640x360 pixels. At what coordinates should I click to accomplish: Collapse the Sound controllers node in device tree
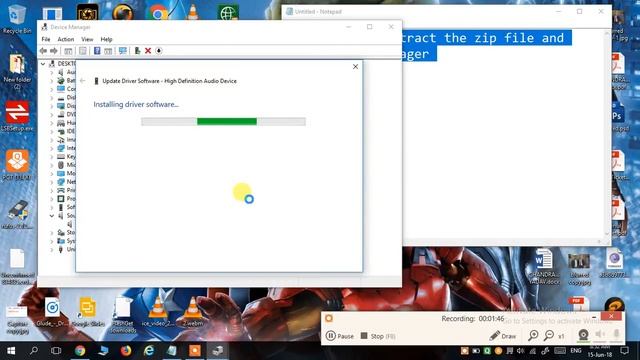(52, 216)
